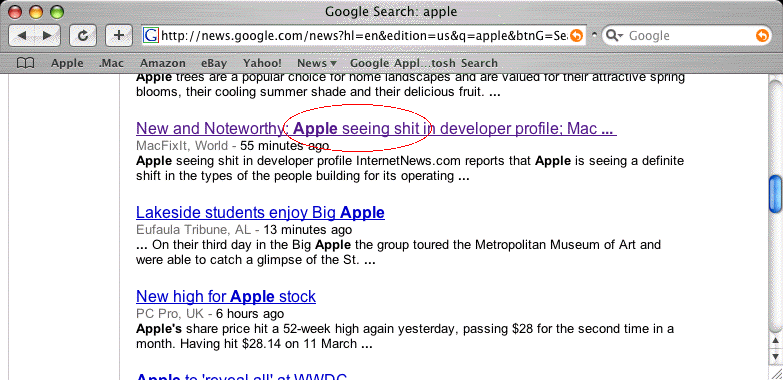Viewport: 783px width, 380px height.
Task: Click the address bar URL field
Action: tap(364, 35)
